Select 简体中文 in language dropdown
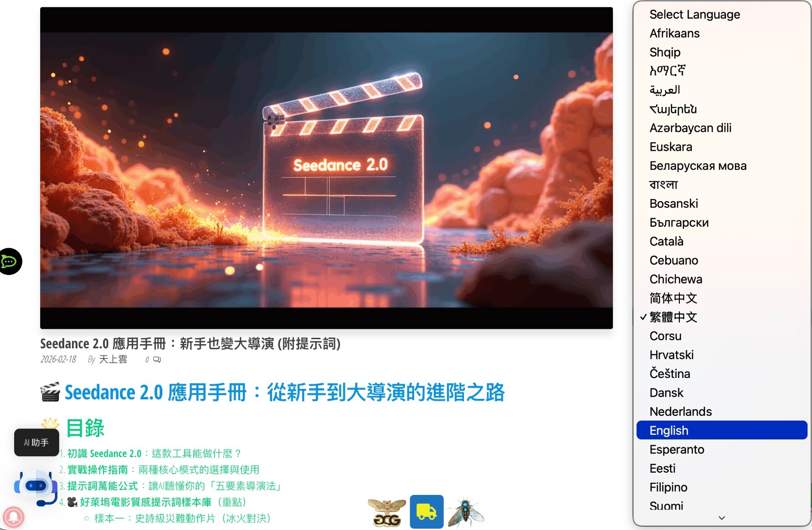 tap(673, 298)
